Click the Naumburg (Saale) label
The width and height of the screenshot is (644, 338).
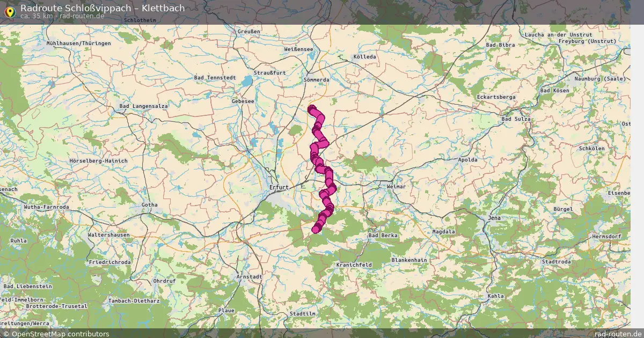[x=600, y=79]
